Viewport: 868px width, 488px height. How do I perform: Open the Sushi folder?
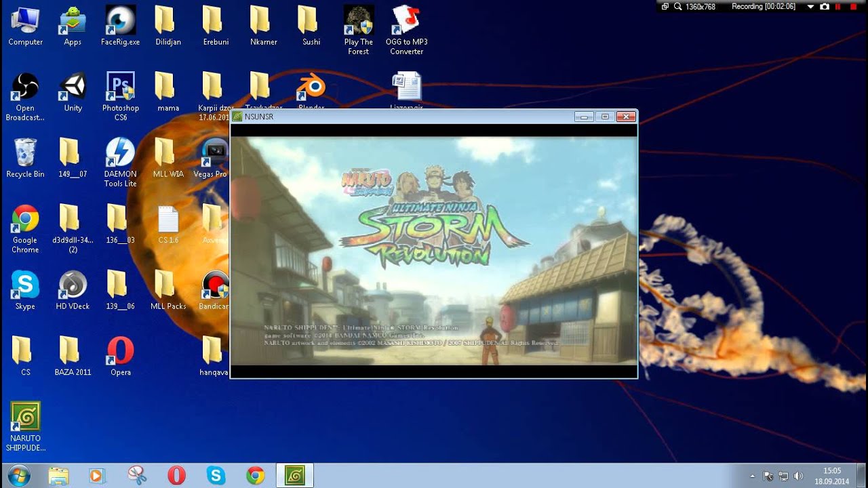[x=311, y=26]
